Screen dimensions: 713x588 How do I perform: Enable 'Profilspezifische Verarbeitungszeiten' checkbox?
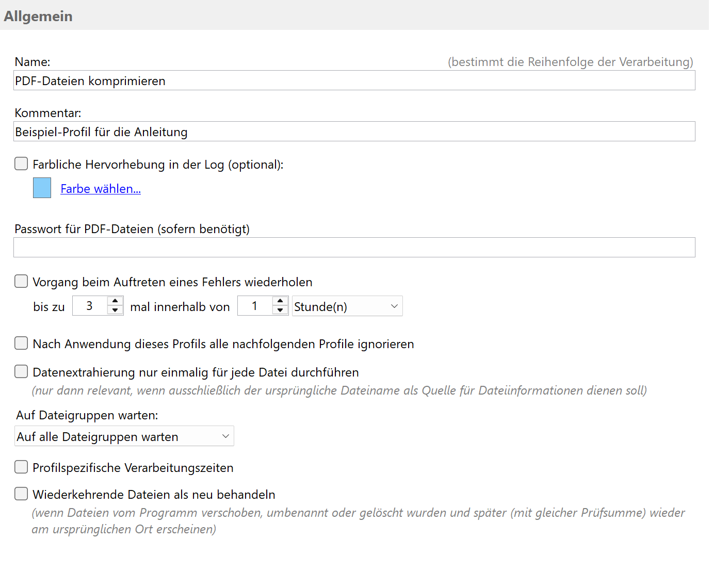21,467
